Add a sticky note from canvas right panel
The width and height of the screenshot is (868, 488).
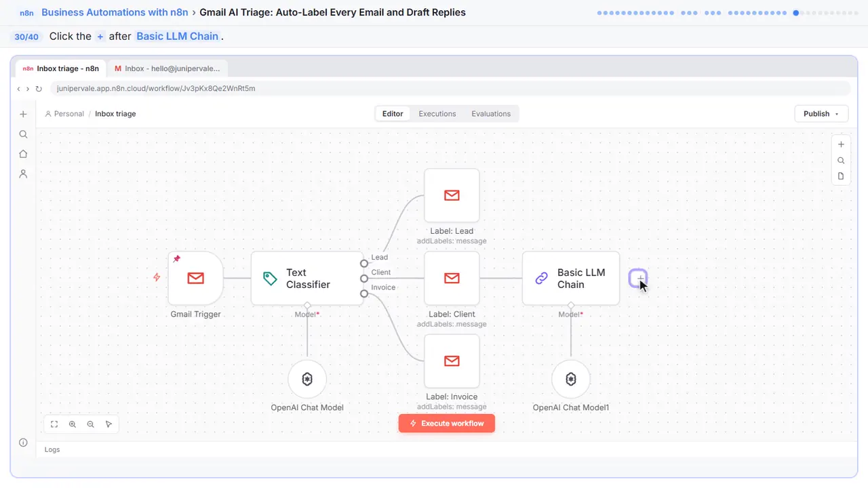click(x=841, y=176)
